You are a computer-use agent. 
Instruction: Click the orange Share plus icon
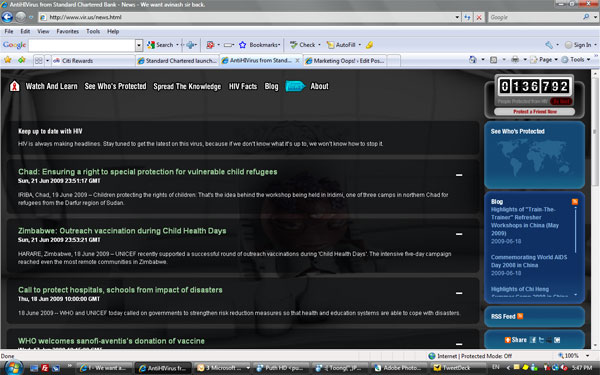coord(507,340)
